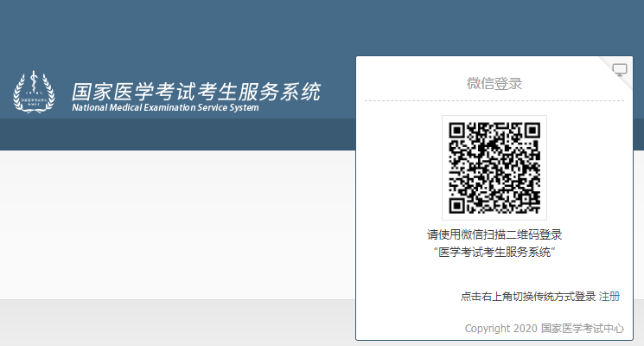Image resolution: width=644 pixels, height=346 pixels.
Task: Click the WeChat login QR code
Action: pyautogui.click(x=494, y=167)
